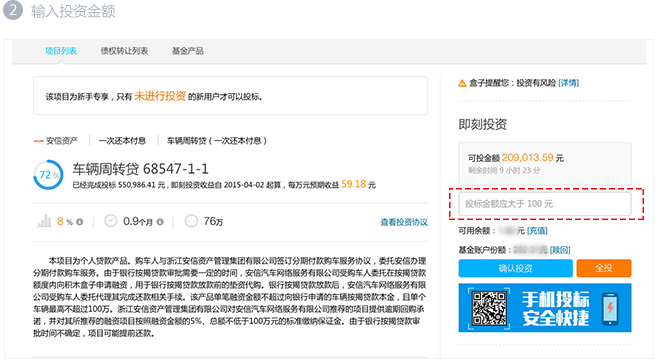This screenshot has height=360, width=660.
Task: Click the phone icon in 手机投标 banner
Action: pyautogui.click(x=610, y=309)
